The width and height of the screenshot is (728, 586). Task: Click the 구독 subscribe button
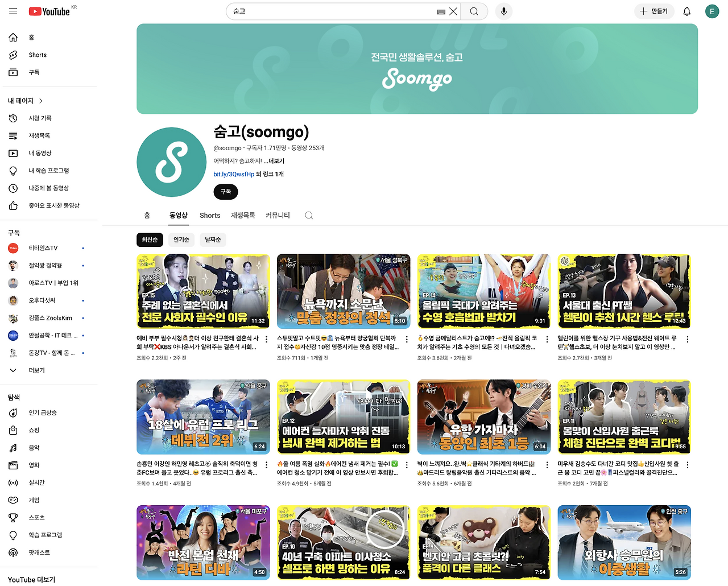pos(226,192)
